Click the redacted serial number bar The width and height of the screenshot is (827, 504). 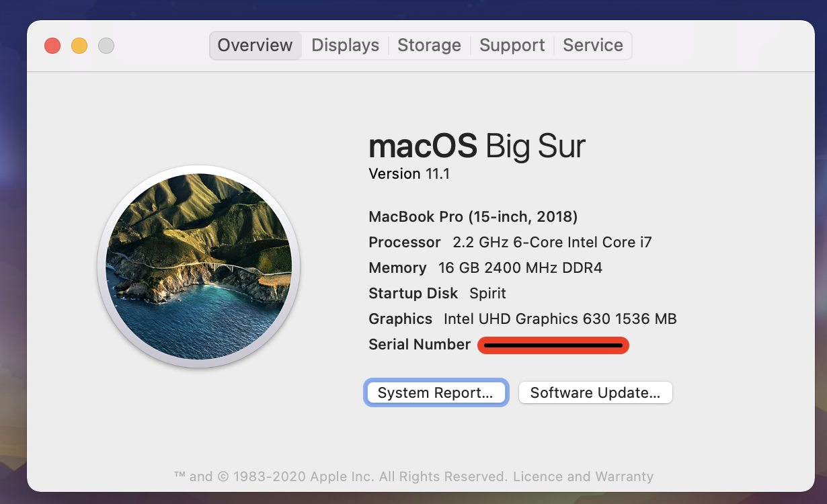coord(553,345)
